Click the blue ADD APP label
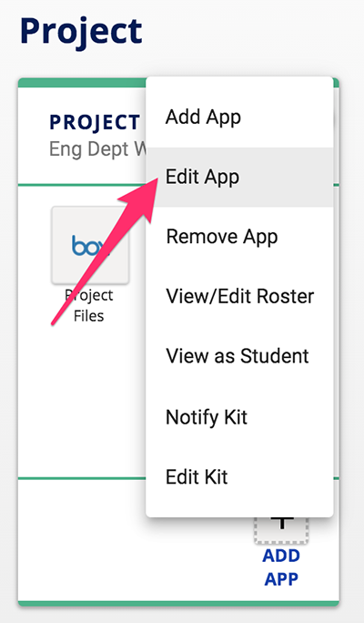364x623 pixels. tap(281, 567)
